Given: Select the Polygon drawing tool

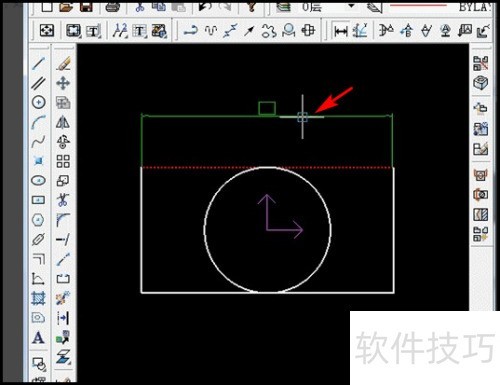Looking at the screenshot, I should point(38,220).
